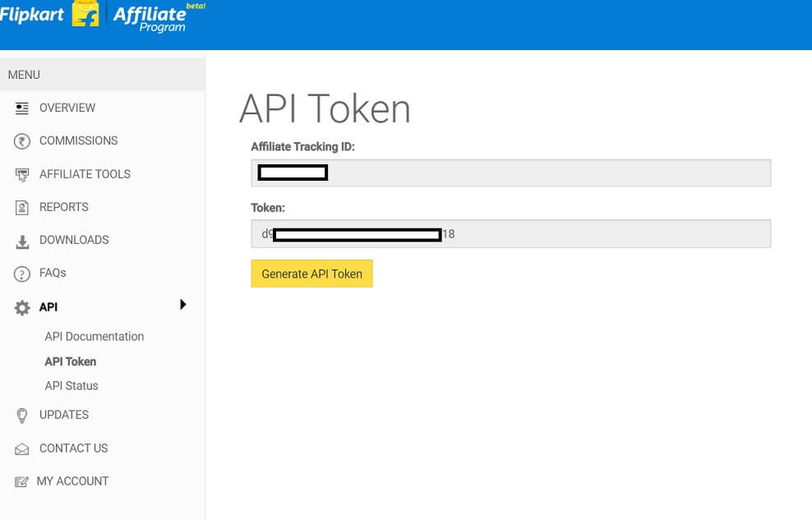Select the API menu label
812x520 pixels.
48,307
